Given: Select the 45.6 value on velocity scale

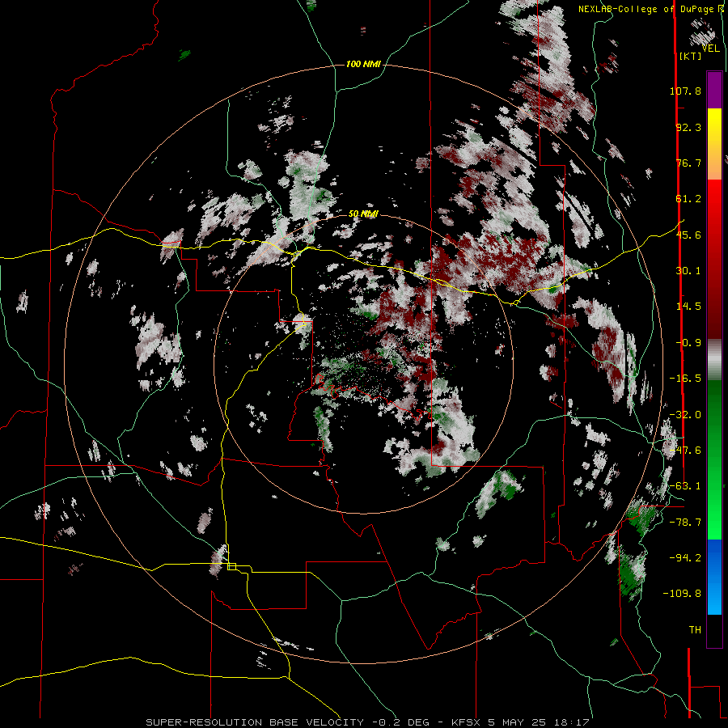Looking at the screenshot, I should pyautogui.click(x=688, y=235).
